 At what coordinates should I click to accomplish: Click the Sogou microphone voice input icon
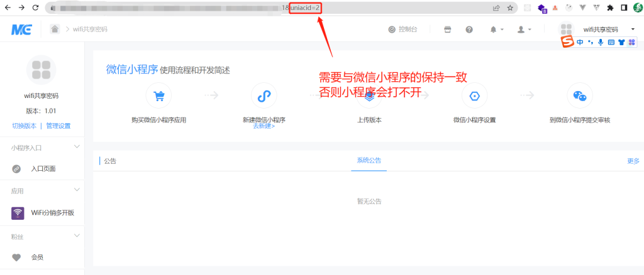point(601,42)
